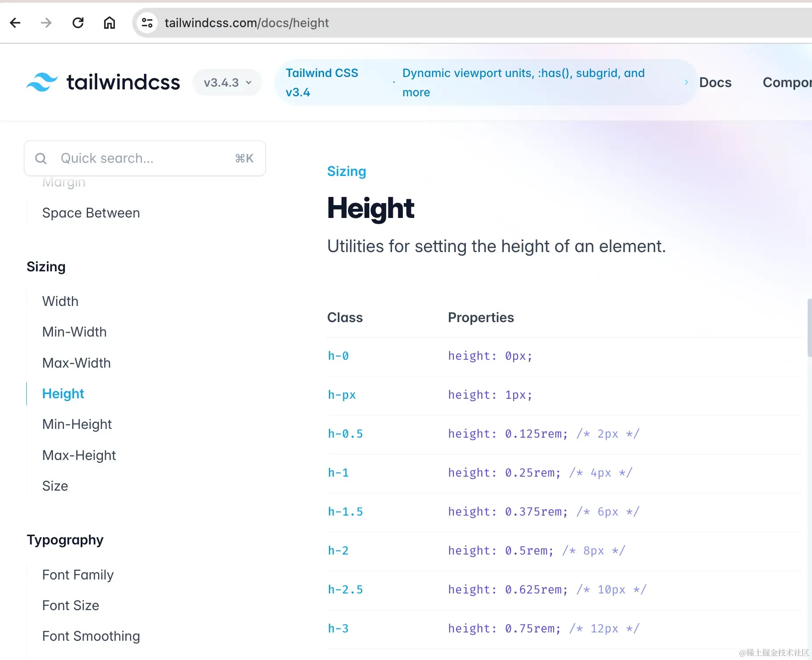Select the Height sidebar page
Image resolution: width=812 pixels, height=660 pixels.
click(63, 393)
